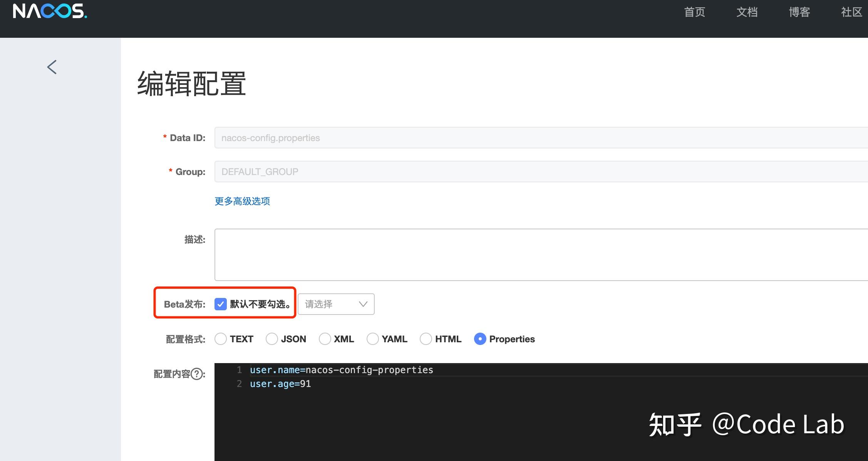Click line 2 user.age=91 in editor

tap(280, 384)
